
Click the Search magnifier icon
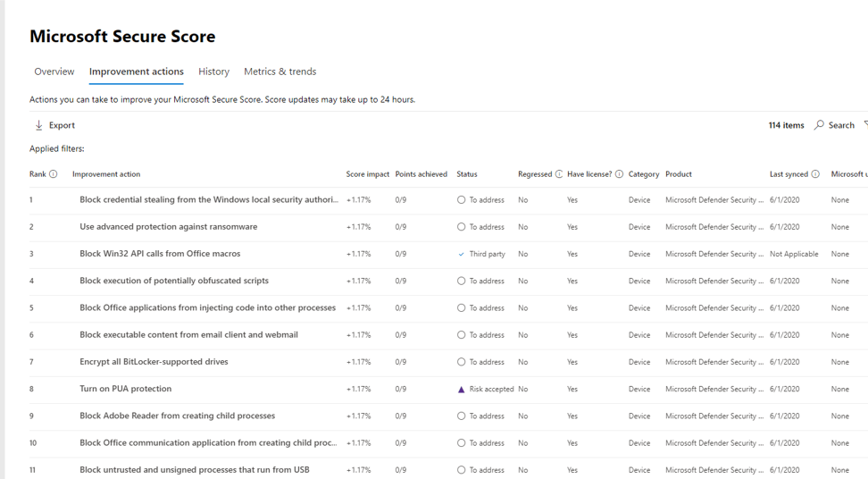819,125
